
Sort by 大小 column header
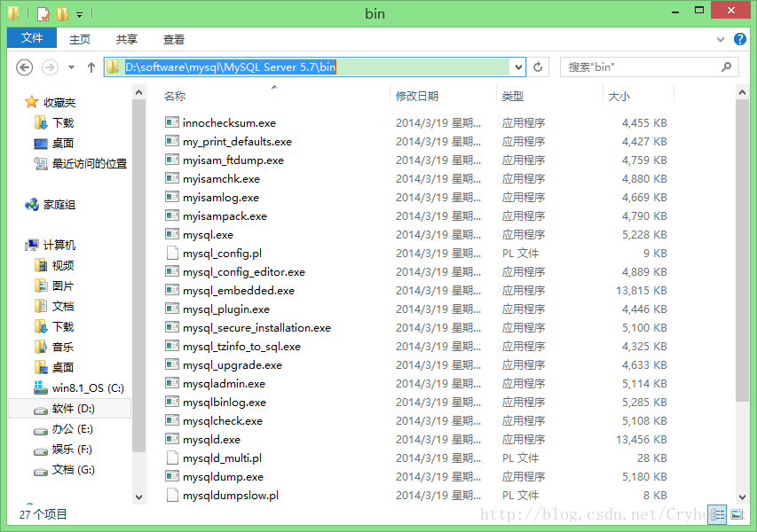619,96
